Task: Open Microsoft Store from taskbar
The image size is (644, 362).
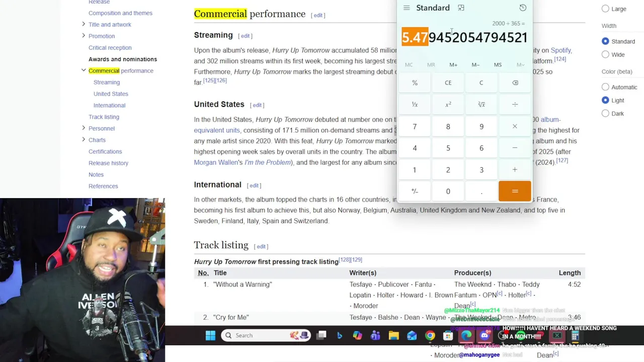Action: (448, 335)
